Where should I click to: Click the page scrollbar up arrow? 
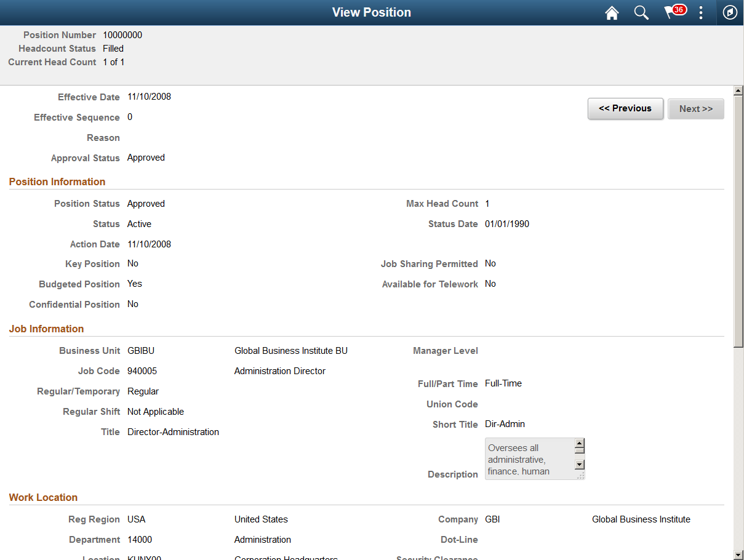coord(738,91)
